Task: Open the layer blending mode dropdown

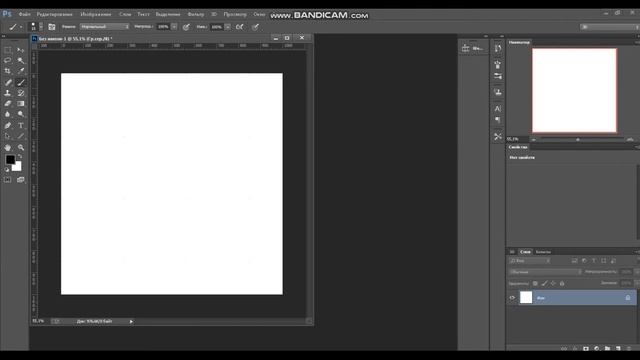Action: (545, 271)
